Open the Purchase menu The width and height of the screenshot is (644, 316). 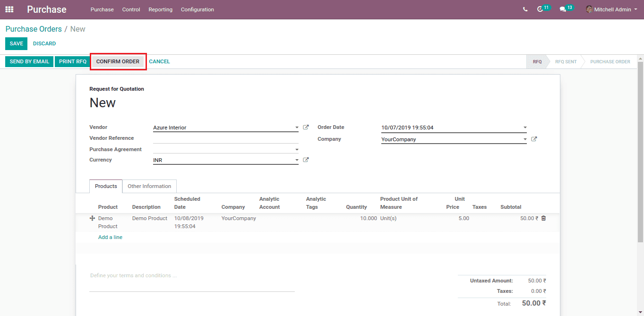tap(102, 9)
